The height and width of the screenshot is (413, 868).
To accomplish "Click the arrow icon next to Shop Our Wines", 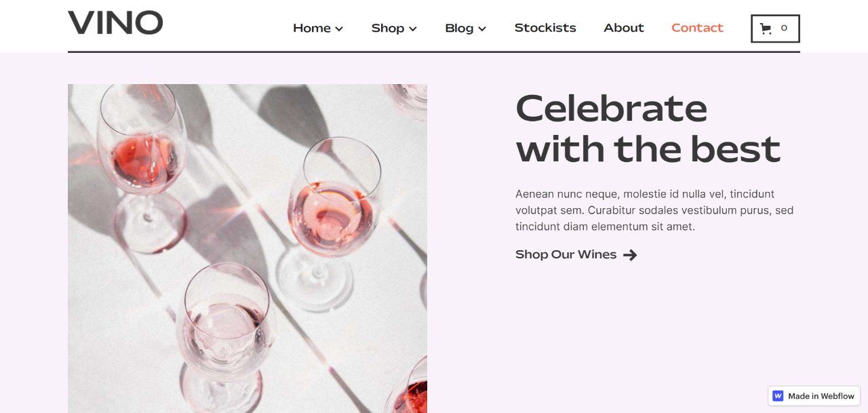I will click(631, 255).
